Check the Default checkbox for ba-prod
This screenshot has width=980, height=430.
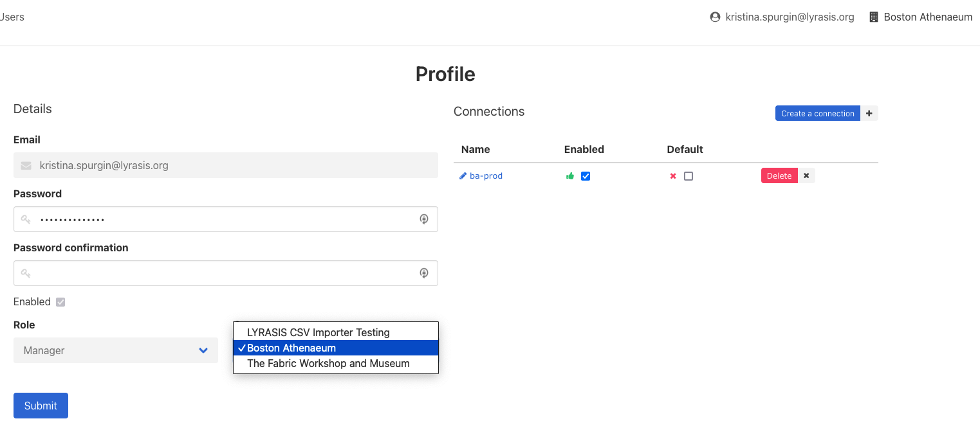pos(689,175)
